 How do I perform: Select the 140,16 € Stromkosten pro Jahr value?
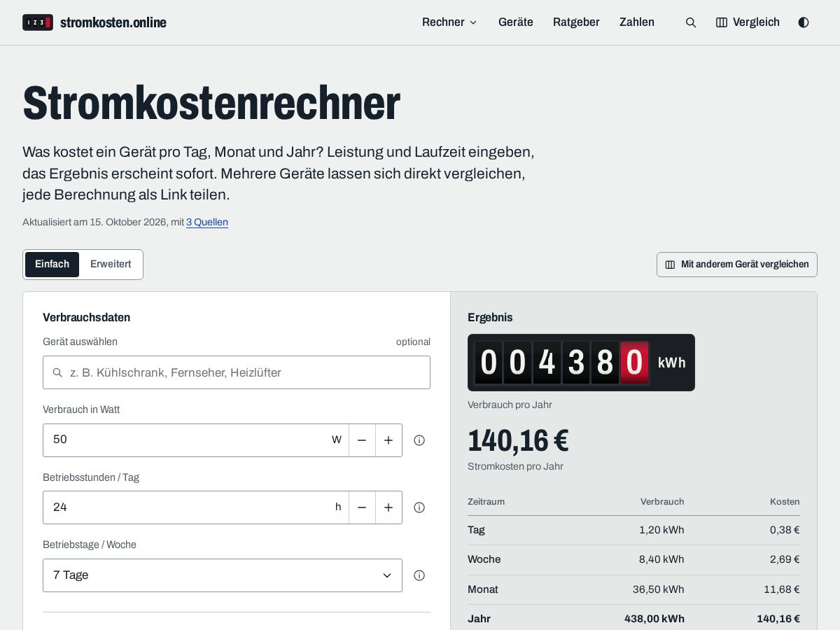(518, 441)
